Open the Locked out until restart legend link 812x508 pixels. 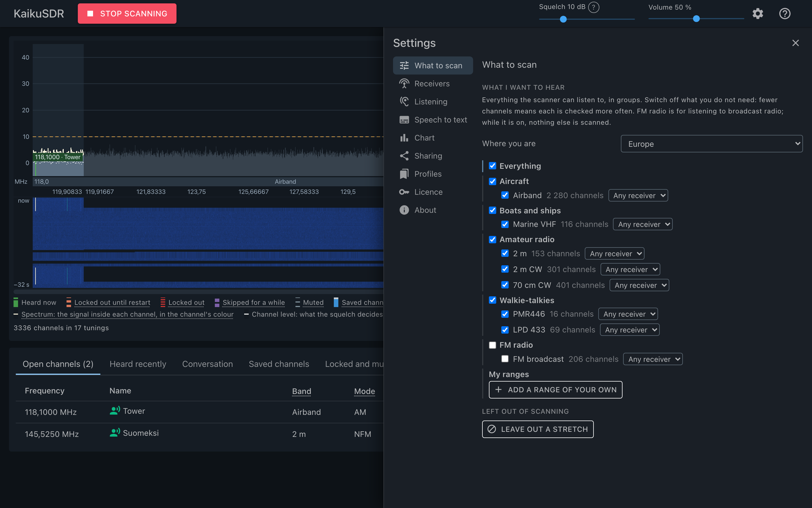click(x=112, y=302)
